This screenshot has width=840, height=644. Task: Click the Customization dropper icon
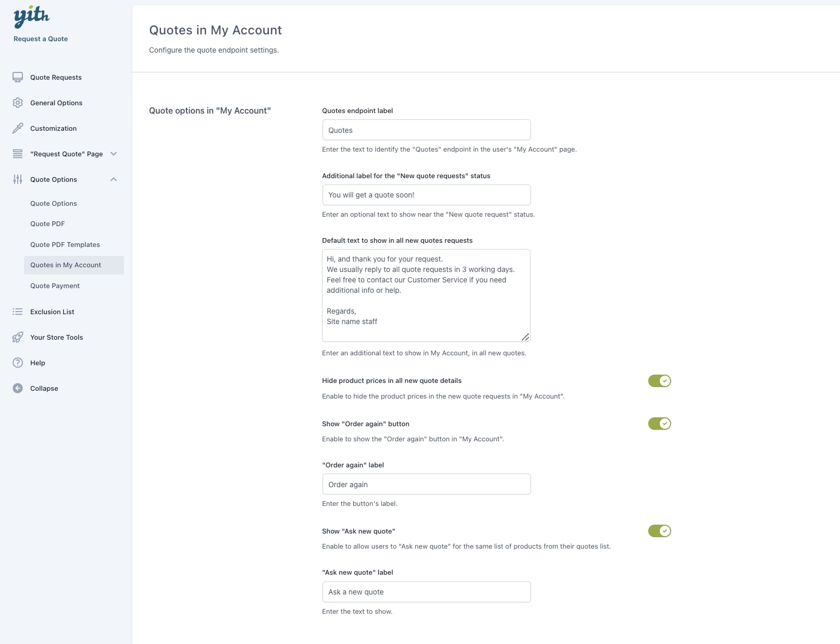(x=18, y=128)
